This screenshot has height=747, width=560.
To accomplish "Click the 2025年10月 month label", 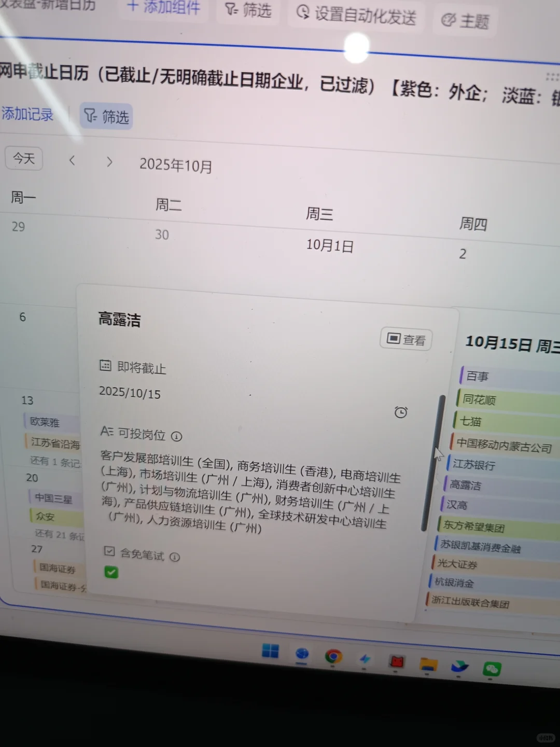I will pyautogui.click(x=176, y=165).
